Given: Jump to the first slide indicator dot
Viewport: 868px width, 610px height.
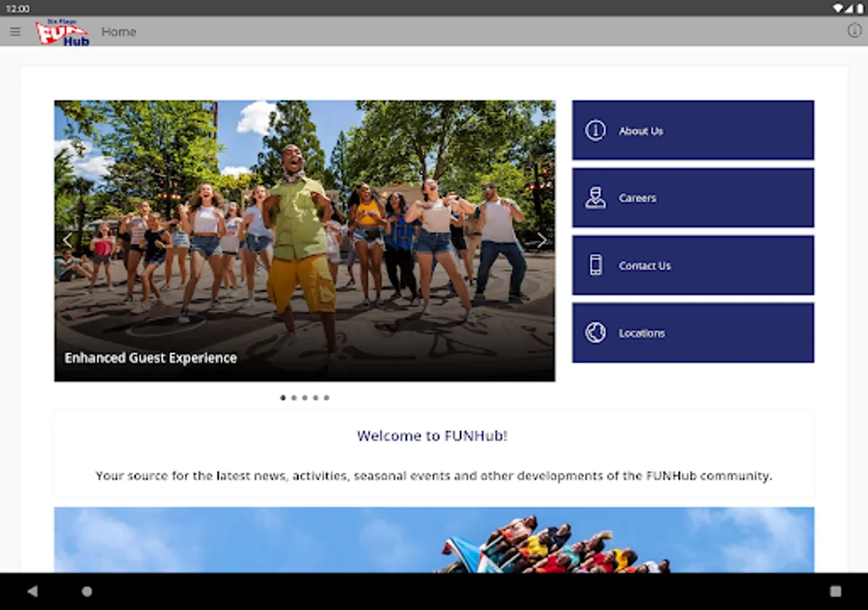Looking at the screenshot, I should 283,398.
